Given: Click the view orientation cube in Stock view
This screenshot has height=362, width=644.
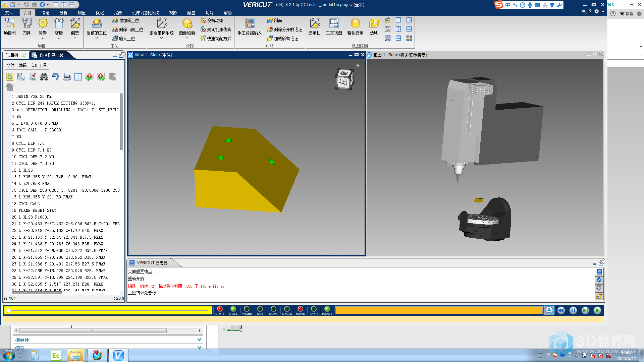Looking at the screenshot, I should 344,79.
